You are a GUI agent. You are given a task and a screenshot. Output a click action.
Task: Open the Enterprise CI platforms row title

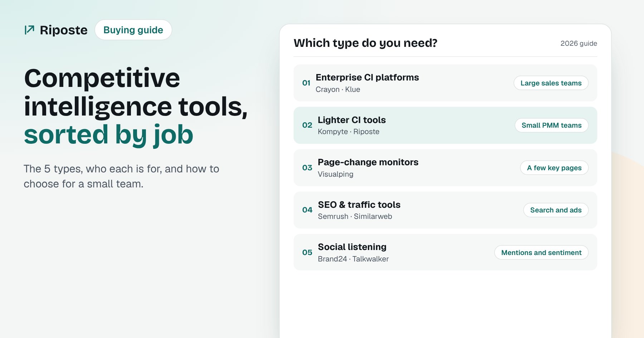pos(367,77)
